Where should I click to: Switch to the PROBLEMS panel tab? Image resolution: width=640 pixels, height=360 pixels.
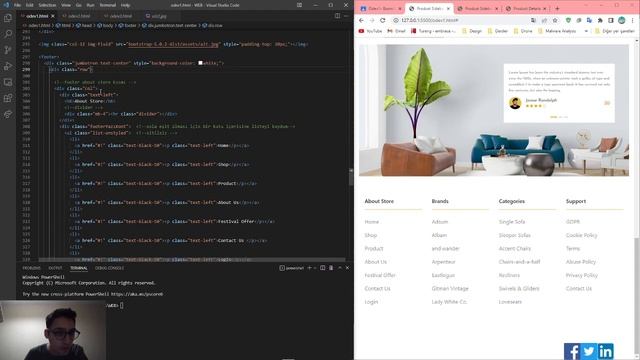tap(31, 268)
